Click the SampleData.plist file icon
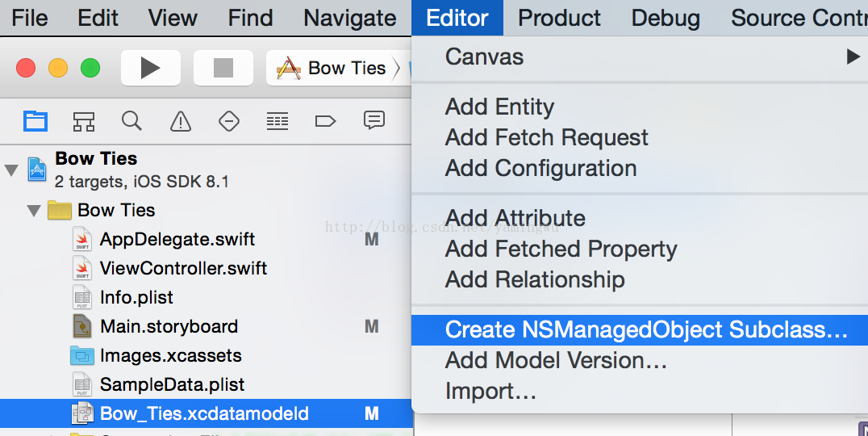Viewport: 868px width, 436px height. point(82,384)
